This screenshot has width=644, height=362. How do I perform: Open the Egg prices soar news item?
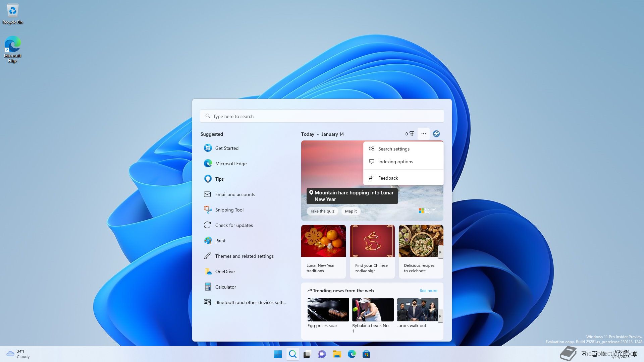pos(328,313)
